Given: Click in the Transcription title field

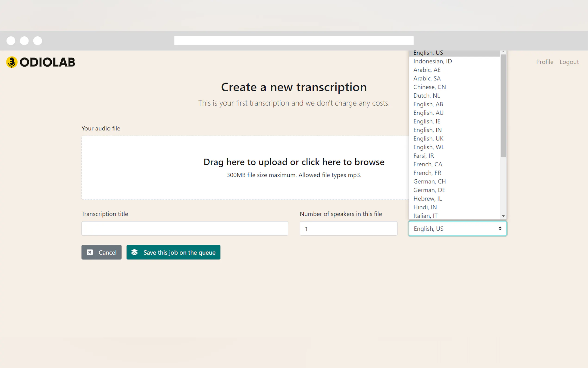Looking at the screenshot, I should tap(185, 228).
